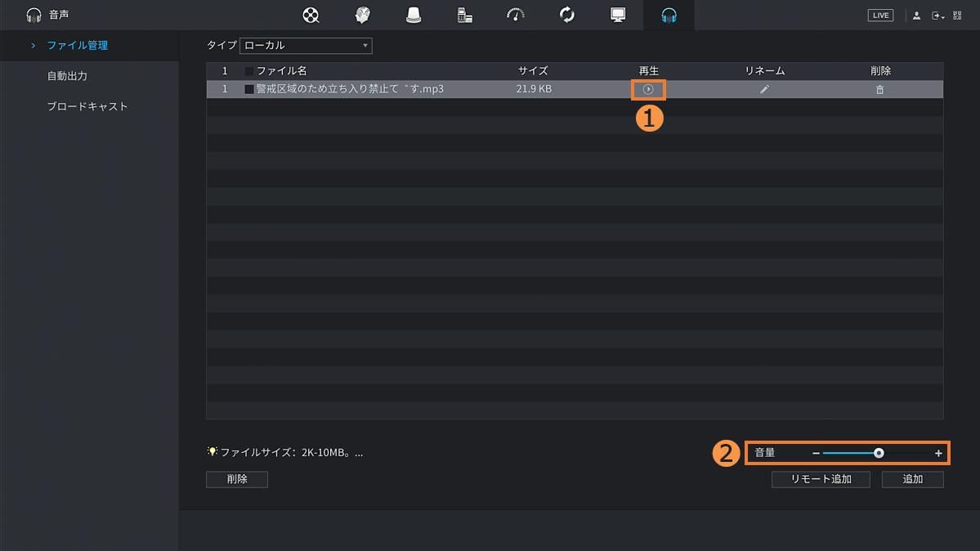Open the logout arrow dropdown menu
Image resolution: width=980 pixels, height=551 pixels.
coord(937,16)
